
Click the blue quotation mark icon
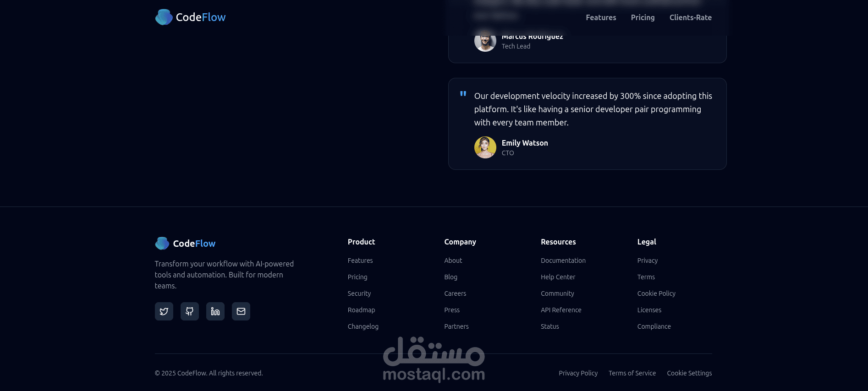[x=463, y=94]
